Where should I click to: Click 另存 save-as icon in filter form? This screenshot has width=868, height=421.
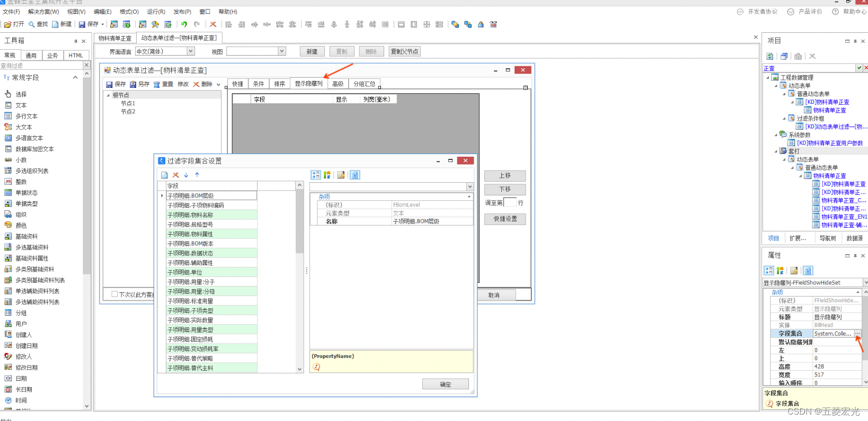click(133, 84)
